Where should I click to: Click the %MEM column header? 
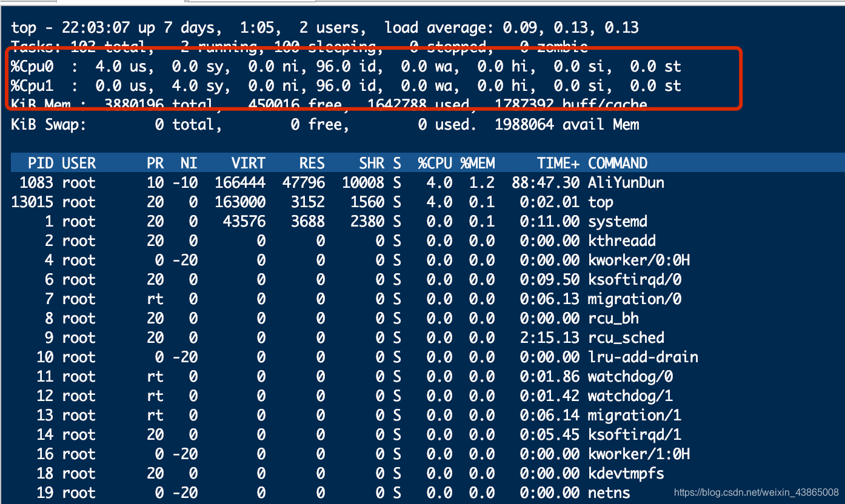[x=478, y=163]
